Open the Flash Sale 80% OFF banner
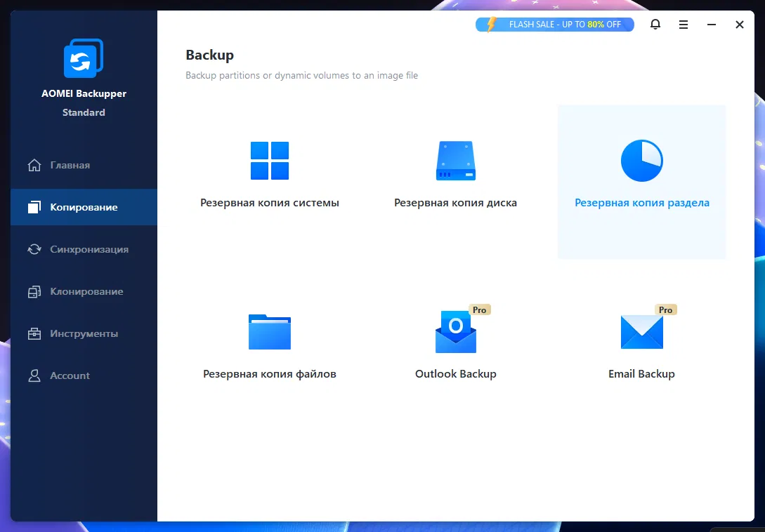Image resolution: width=765 pixels, height=532 pixels. (x=555, y=25)
